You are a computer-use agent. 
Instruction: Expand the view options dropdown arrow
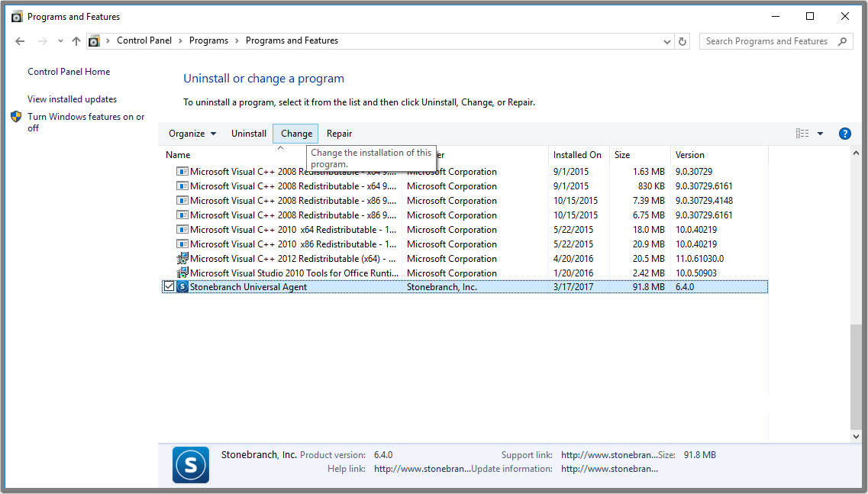click(820, 134)
